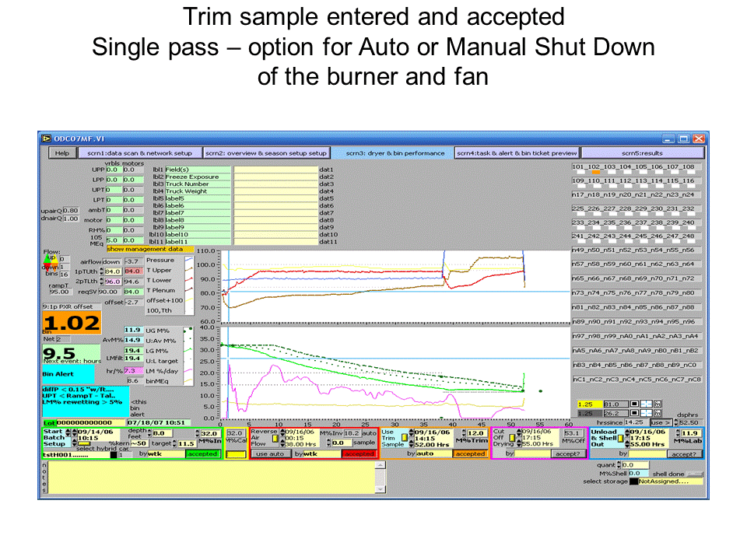The width and height of the screenshot is (747, 560).
Task: Switch to the scrn5:results tab
Action: coord(642,152)
